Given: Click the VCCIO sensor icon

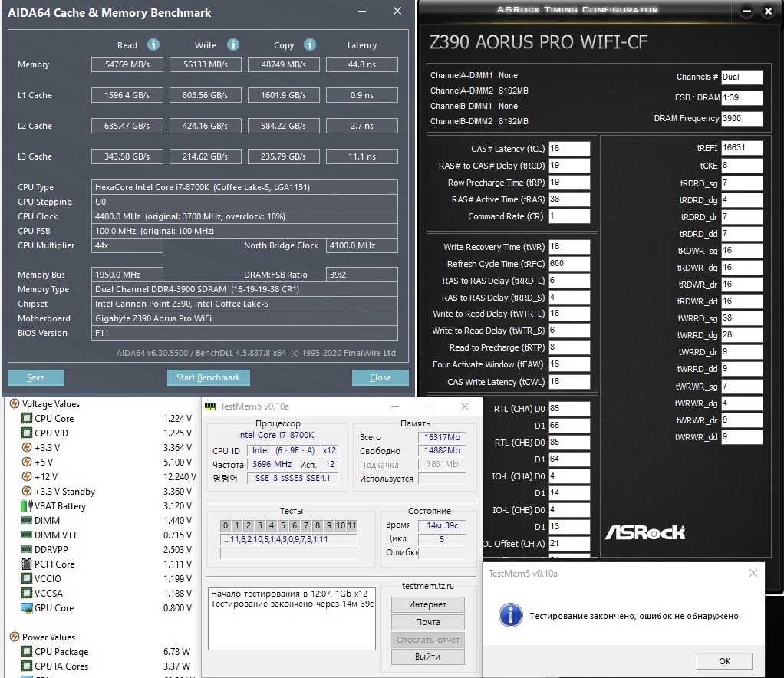Looking at the screenshot, I should point(27,578).
